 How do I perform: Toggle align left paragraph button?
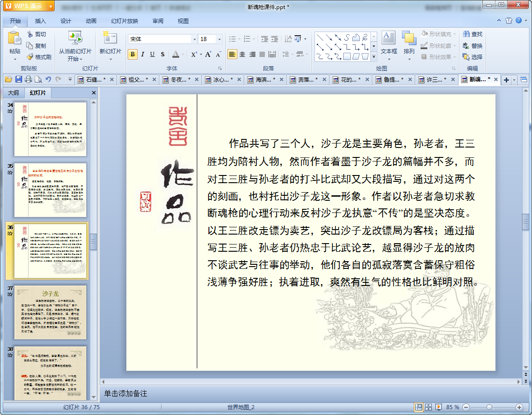[x=232, y=54]
